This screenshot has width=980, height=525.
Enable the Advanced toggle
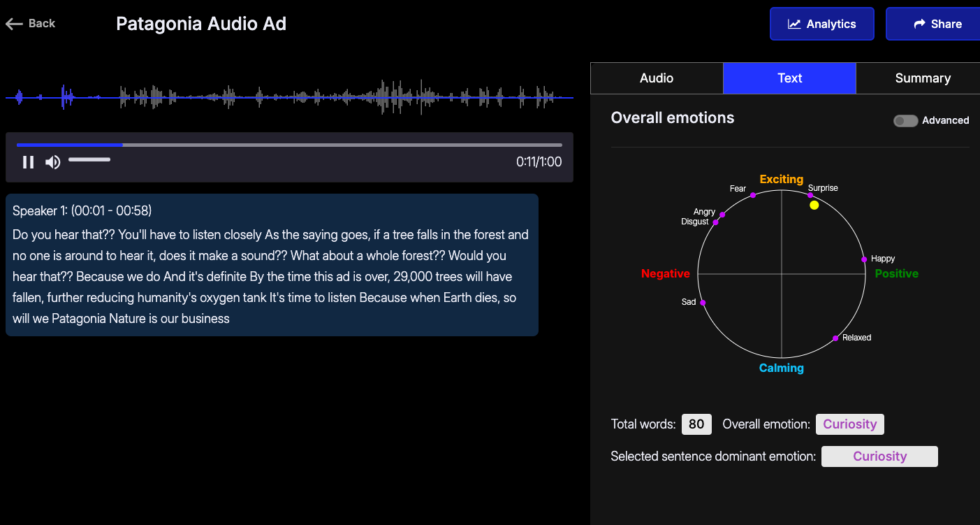(905, 121)
